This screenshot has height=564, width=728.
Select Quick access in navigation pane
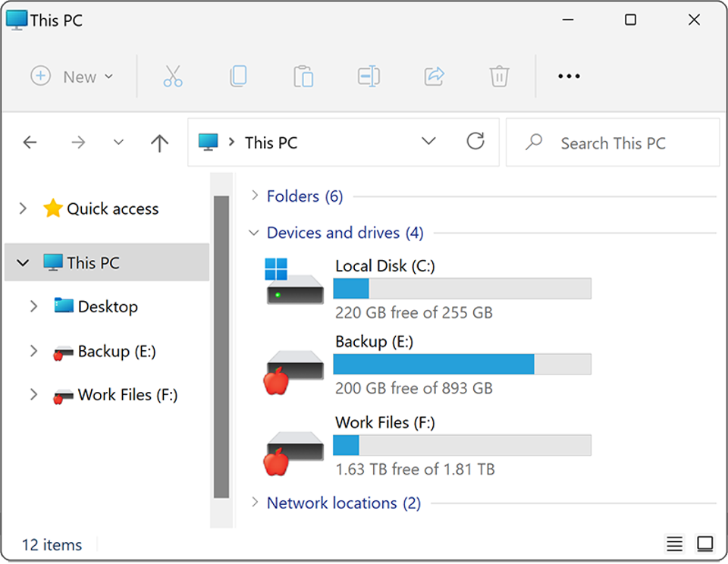[x=112, y=209]
